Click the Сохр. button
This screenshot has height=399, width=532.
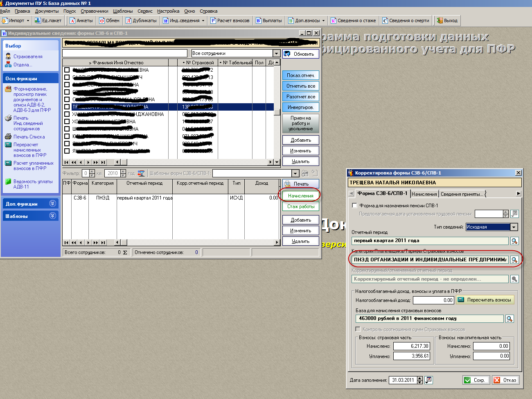pos(475,380)
